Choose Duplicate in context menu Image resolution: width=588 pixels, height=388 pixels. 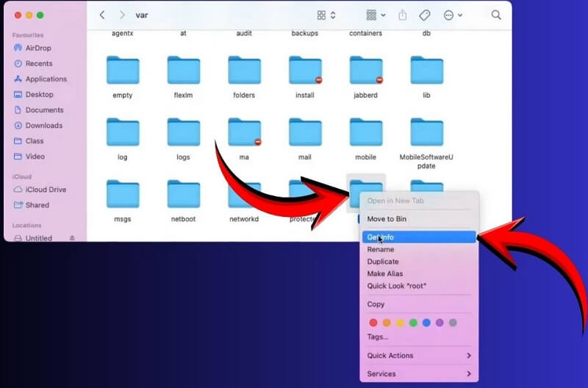pos(419,262)
